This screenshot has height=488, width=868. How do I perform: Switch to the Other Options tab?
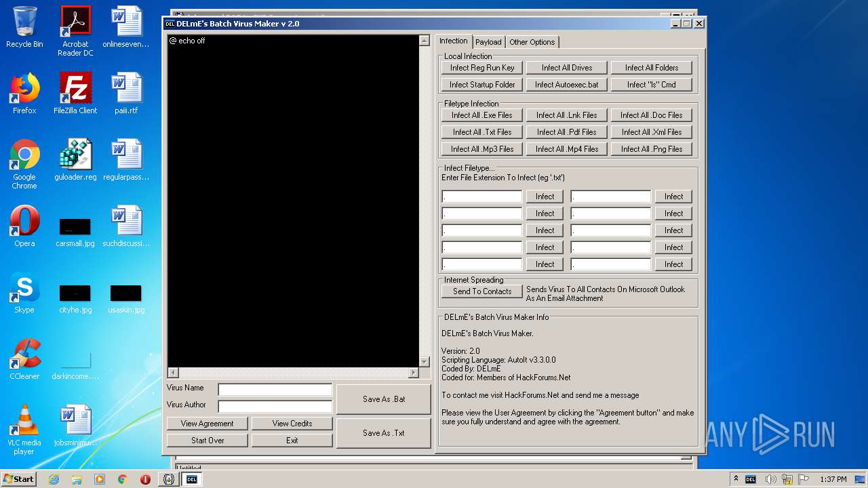[x=532, y=42]
